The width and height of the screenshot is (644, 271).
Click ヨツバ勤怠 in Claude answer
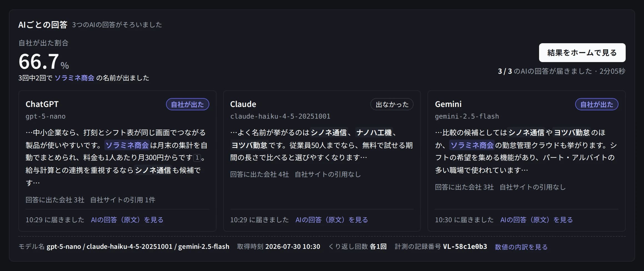click(249, 145)
